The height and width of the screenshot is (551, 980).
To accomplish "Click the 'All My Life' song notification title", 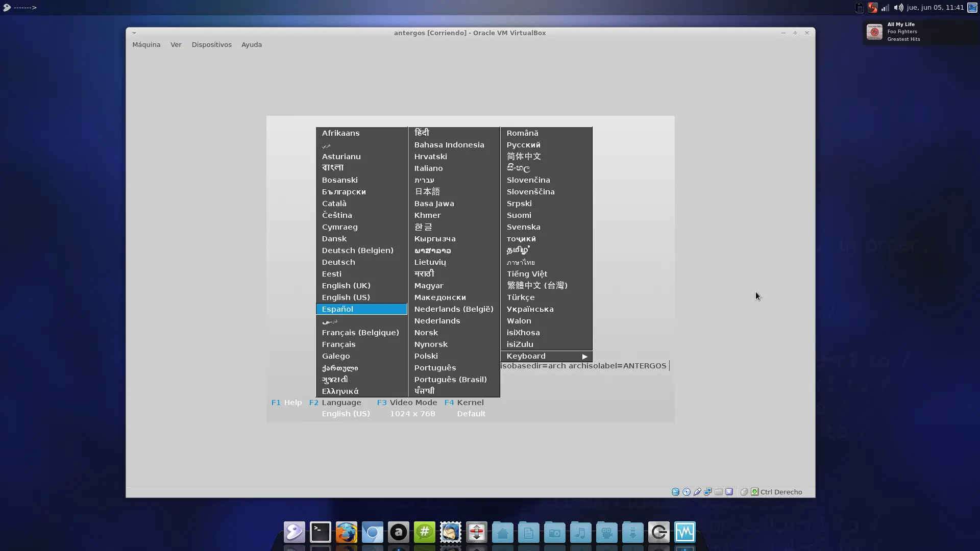I will click(901, 24).
